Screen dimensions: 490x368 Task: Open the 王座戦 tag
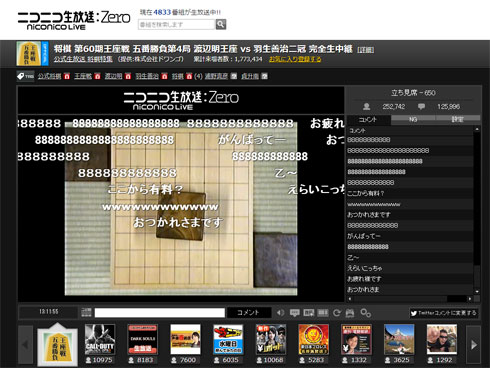point(83,76)
